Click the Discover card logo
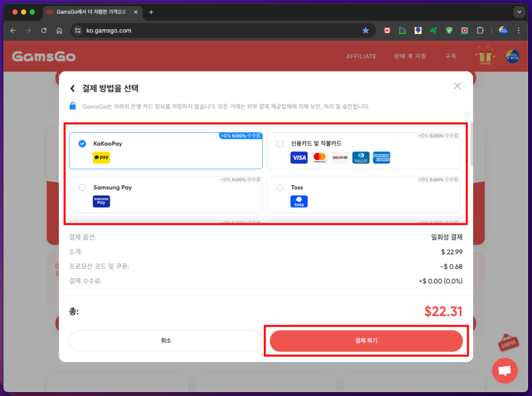The image size is (532, 396). [x=340, y=158]
